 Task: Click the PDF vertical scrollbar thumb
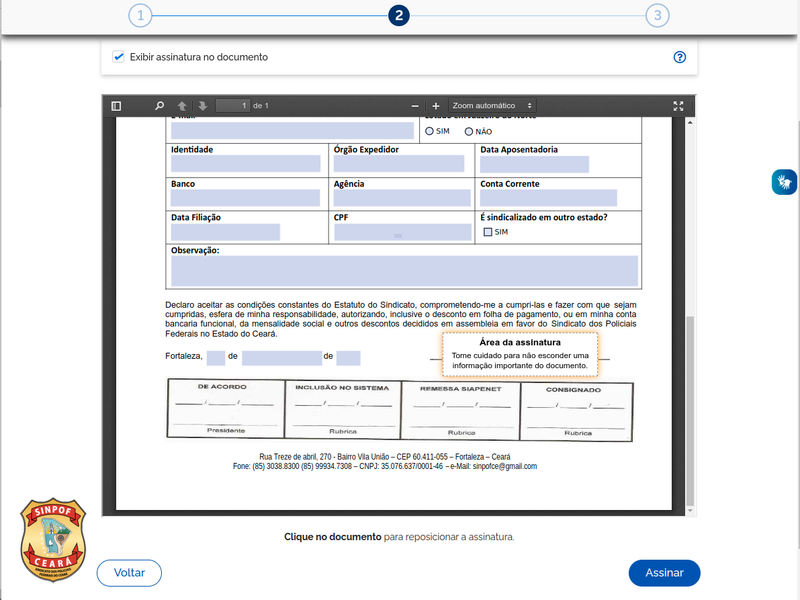(690, 410)
